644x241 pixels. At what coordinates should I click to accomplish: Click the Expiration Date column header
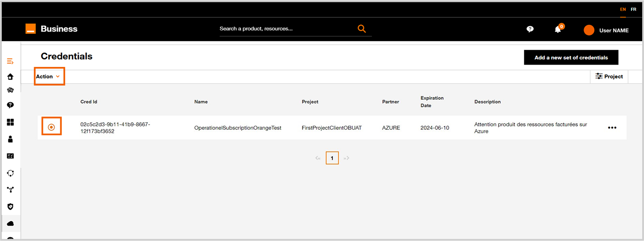click(x=432, y=102)
